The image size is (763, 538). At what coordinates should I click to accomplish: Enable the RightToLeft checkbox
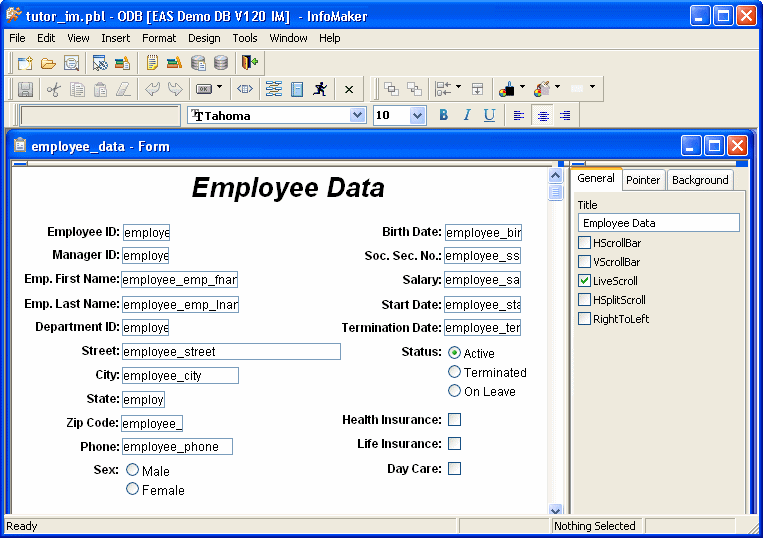(x=584, y=319)
